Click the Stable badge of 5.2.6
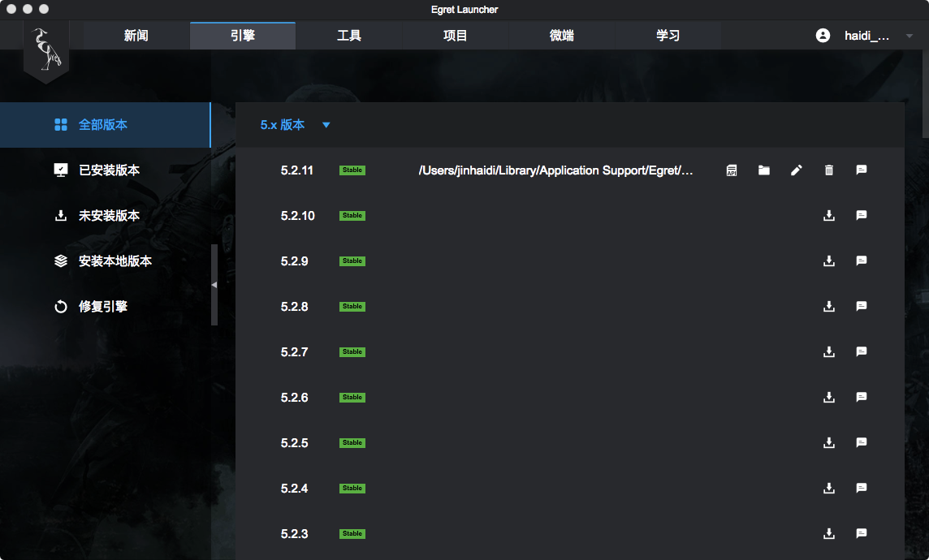 point(352,397)
